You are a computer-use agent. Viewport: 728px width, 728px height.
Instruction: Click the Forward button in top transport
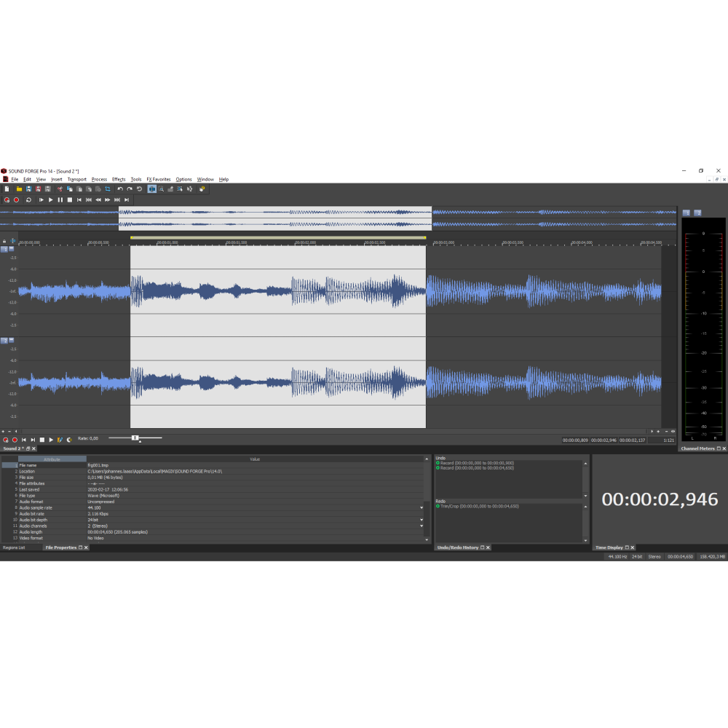click(107, 199)
